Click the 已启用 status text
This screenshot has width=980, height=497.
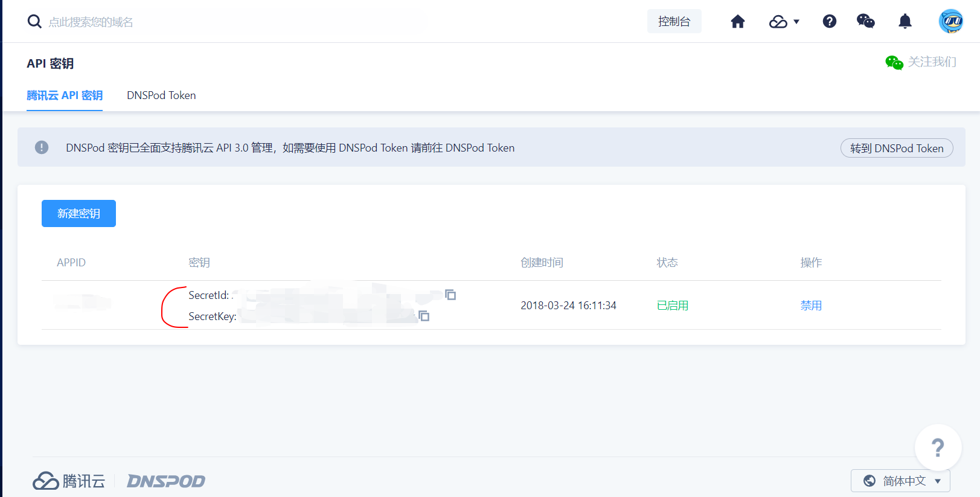pyautogui.click(x=673, y=306)
